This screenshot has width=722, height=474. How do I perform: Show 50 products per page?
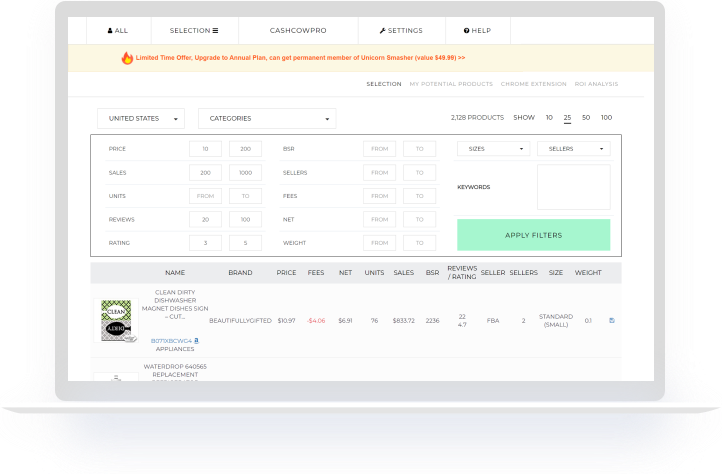pyautogui.click(x=586, y=118)
